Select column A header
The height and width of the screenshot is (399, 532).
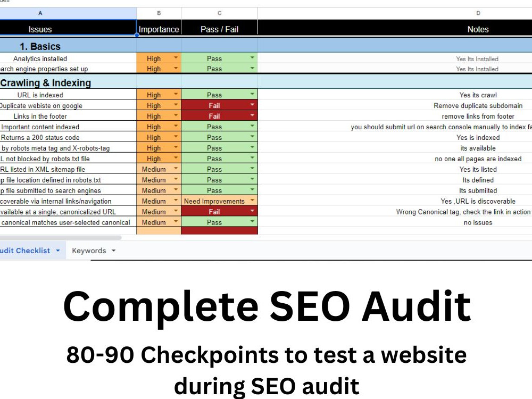(68, 13)
